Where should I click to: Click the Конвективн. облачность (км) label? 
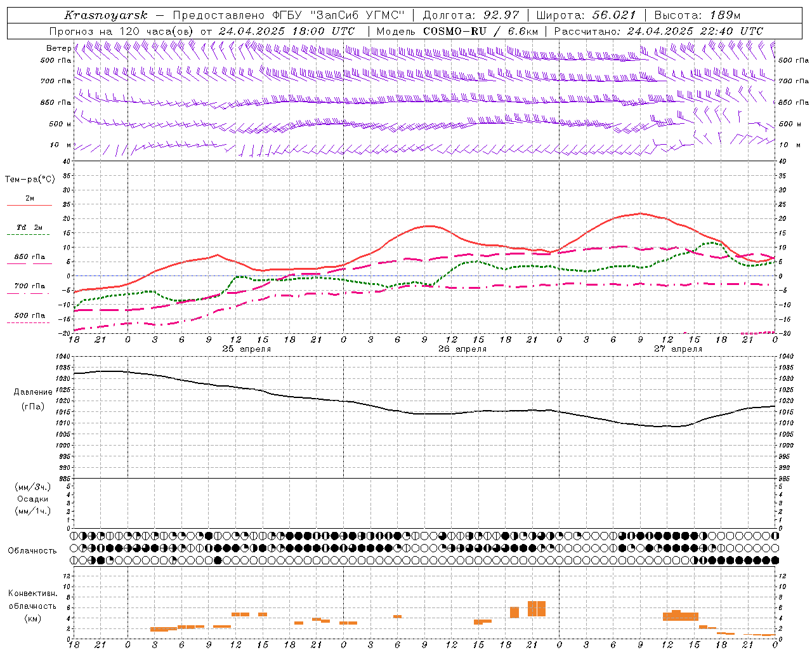[32, 606]
